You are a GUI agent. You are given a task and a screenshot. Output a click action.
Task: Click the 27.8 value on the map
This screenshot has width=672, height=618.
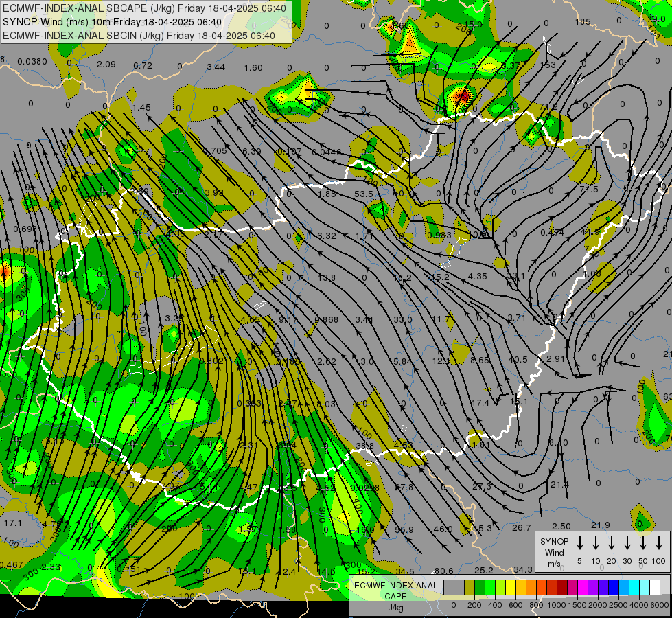404,488
